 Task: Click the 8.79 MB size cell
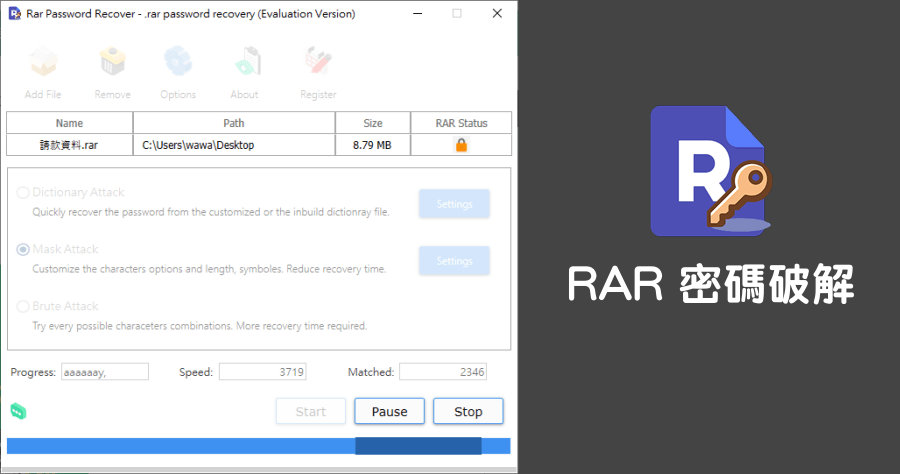click(x=373, y=145)
